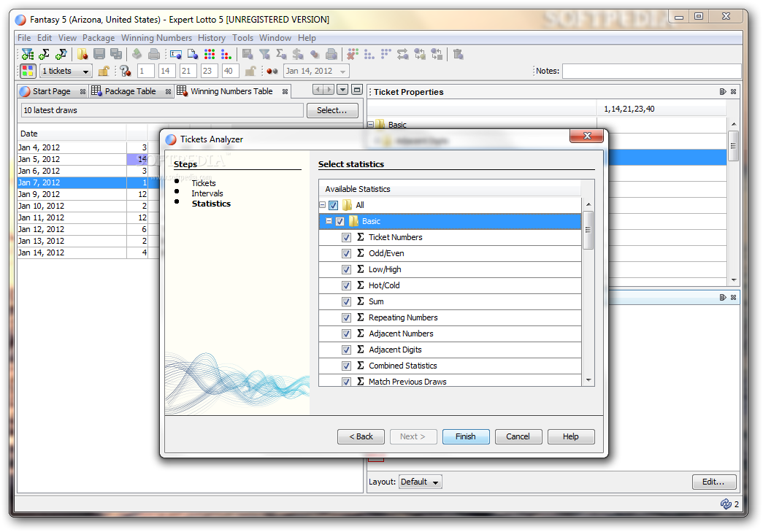Click the Help button in dialog
Screen dimensions: 763x532
click(571, 436)
